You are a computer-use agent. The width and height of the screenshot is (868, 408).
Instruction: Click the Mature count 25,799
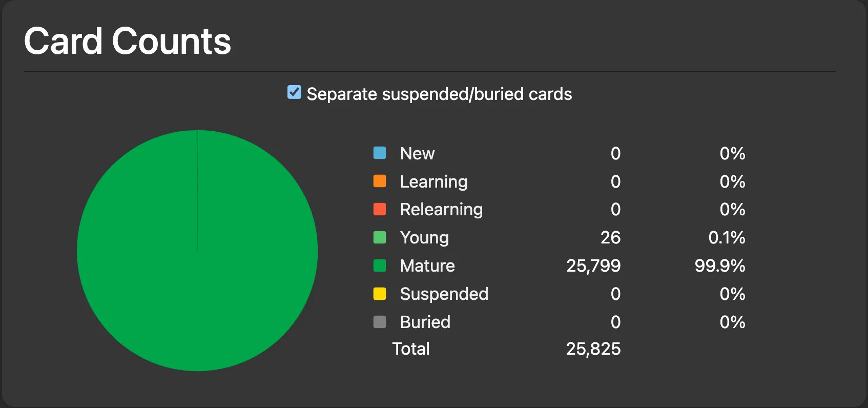click(x=593, y=266)
